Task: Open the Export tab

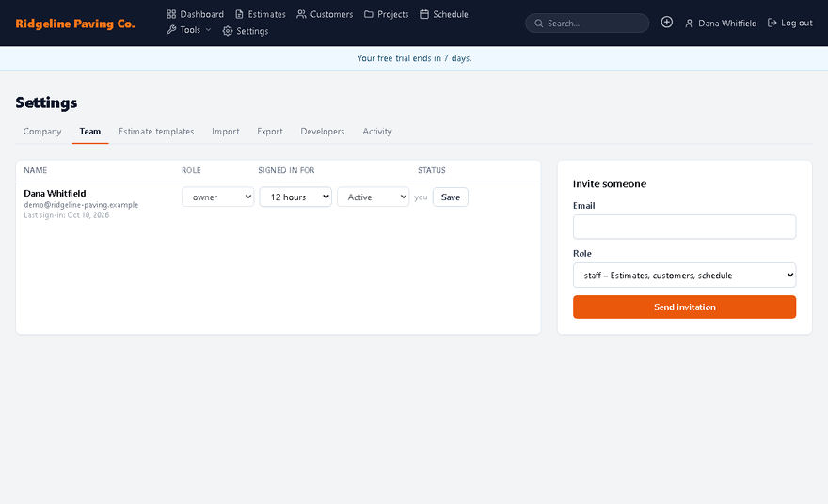Action: [270, 132]
